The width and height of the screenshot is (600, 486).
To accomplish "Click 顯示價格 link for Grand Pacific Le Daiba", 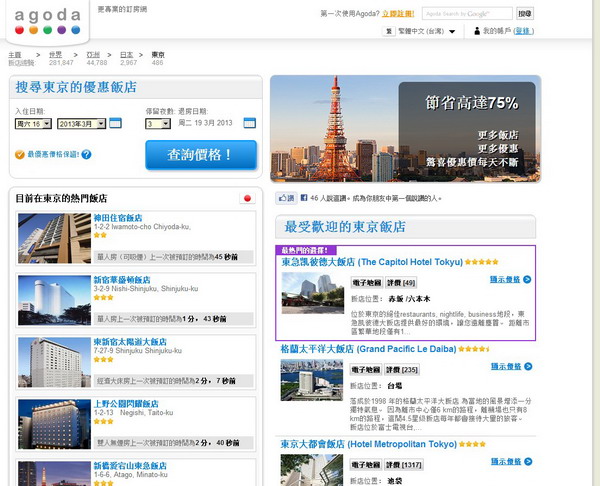I will (506, 366).
